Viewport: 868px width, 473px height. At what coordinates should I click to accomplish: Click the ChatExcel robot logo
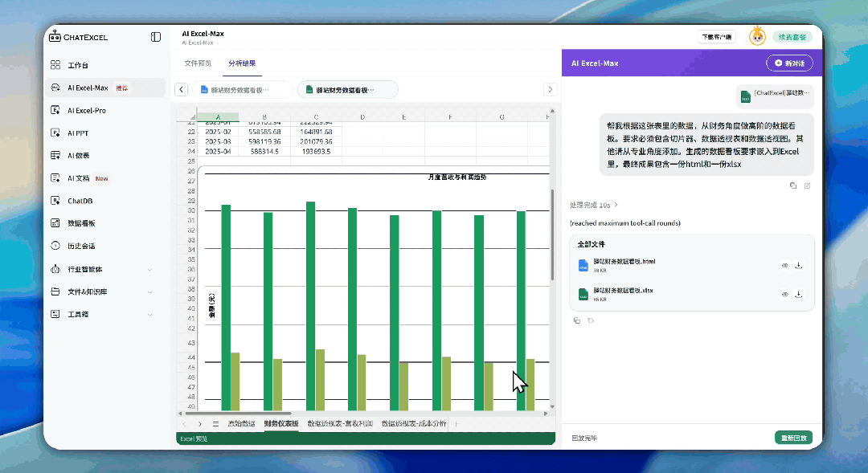(x=55, y=36)
